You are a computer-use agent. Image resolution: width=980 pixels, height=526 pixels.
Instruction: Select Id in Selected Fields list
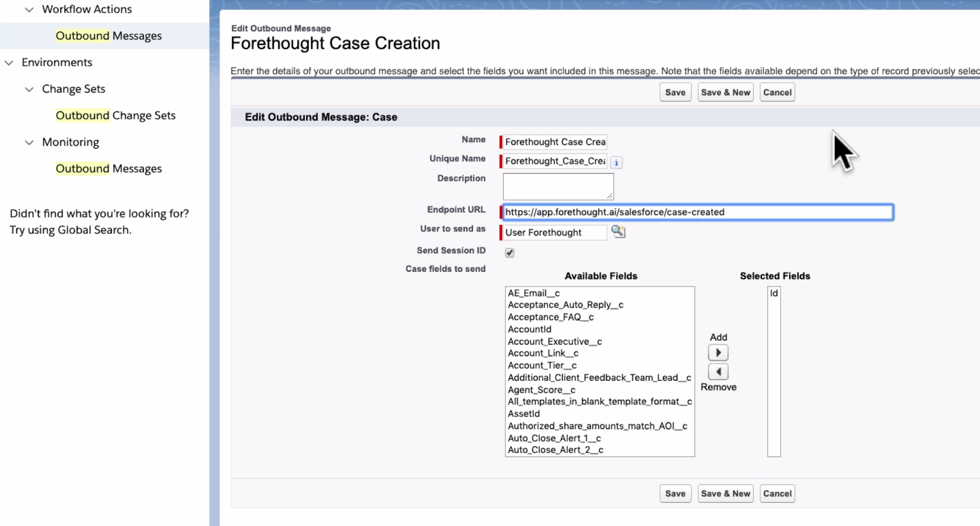774,293
